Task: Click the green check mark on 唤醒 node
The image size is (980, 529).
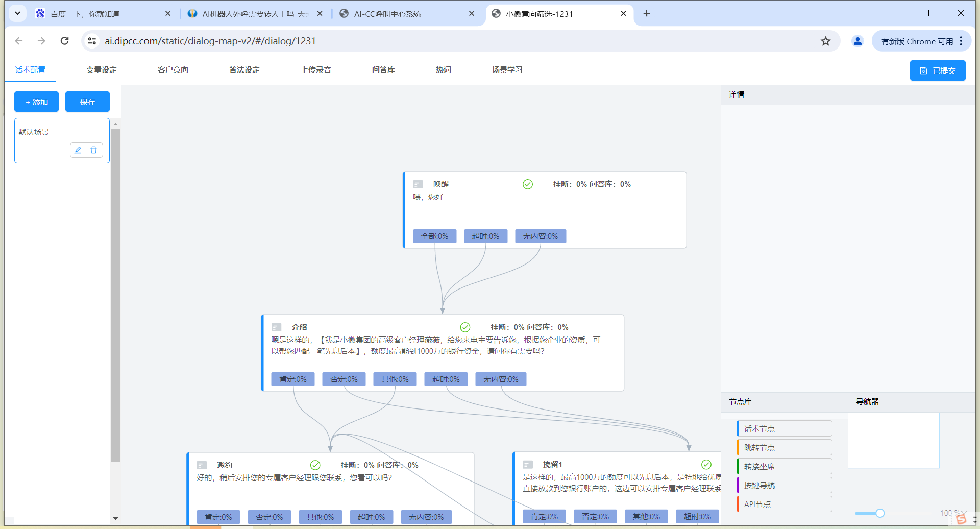Action: coord(528,184)
